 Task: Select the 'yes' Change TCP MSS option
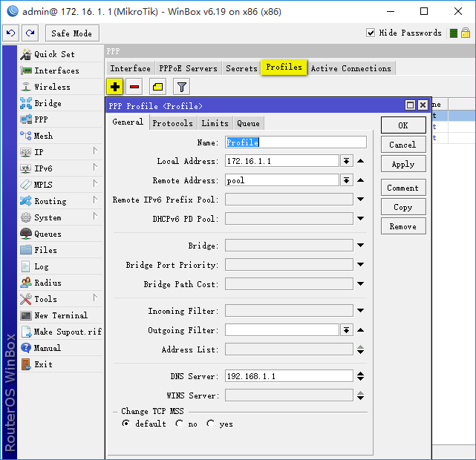(x=211, y=424)
